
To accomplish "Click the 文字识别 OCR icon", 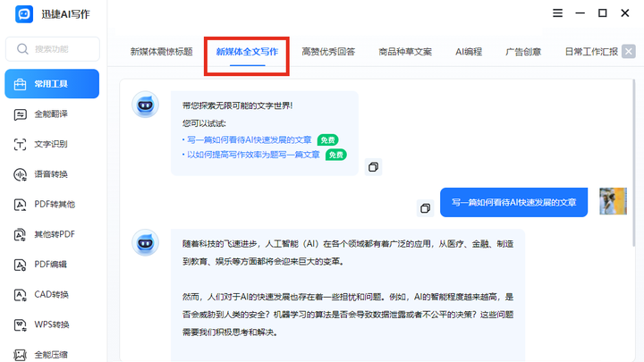I will click(x=20, y=144).
